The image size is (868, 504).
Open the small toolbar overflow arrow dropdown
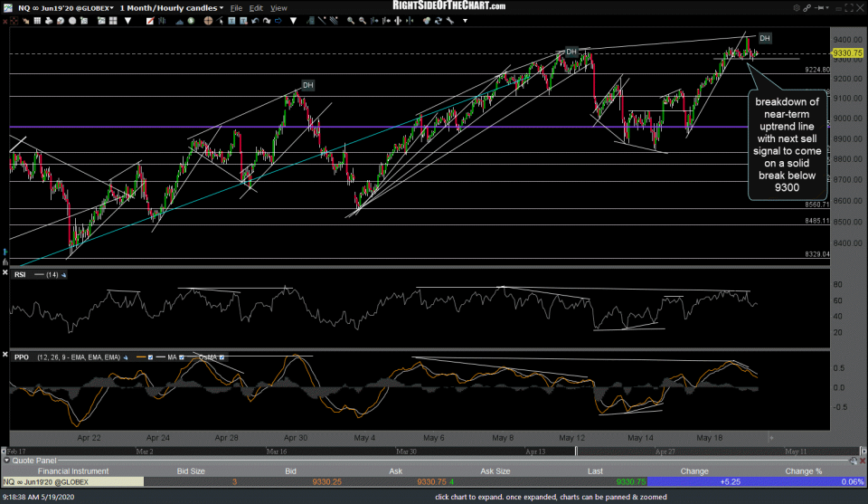pos(465,21)
